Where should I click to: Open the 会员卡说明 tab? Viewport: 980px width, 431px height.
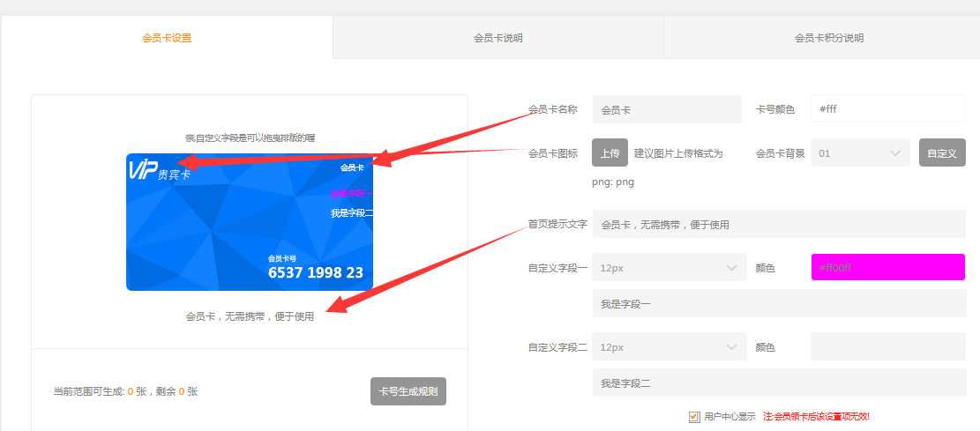point(497,38)
